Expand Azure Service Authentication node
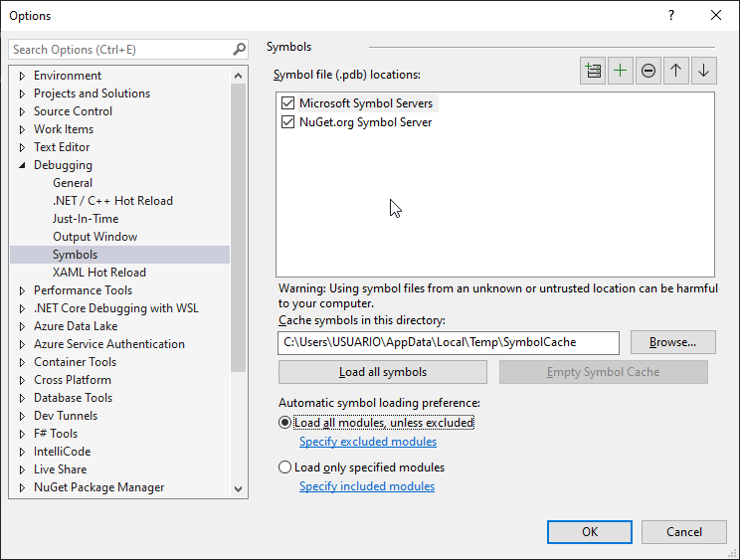Screen dimensions: 740x560 coord(22,344)
